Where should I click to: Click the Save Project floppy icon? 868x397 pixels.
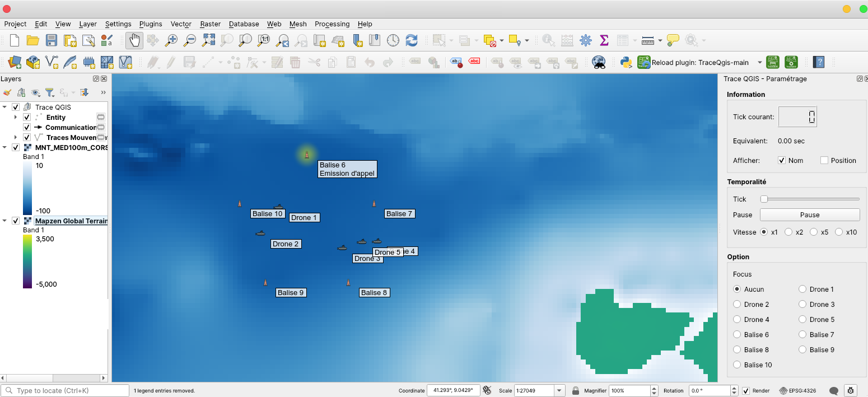(52, 40)
